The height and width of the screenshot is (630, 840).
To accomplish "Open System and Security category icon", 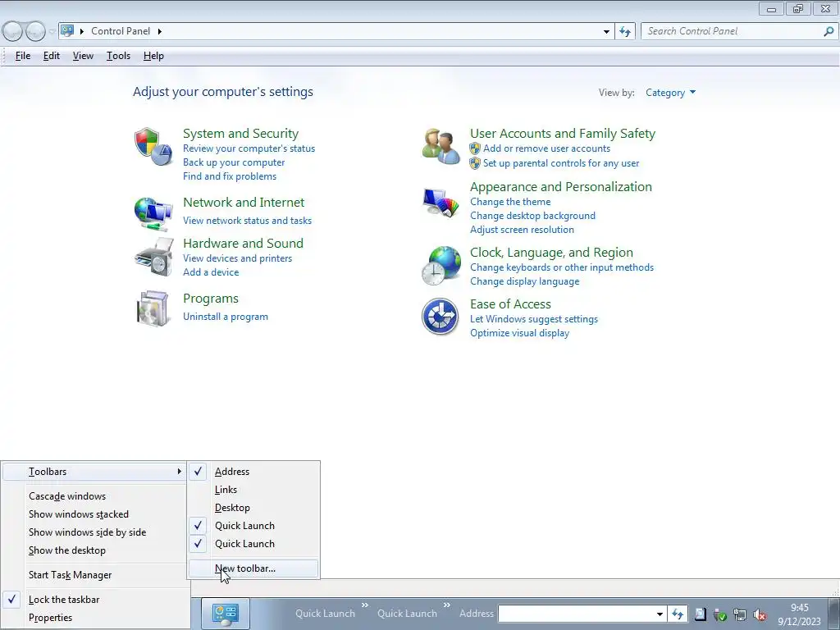I will point(153,146).
